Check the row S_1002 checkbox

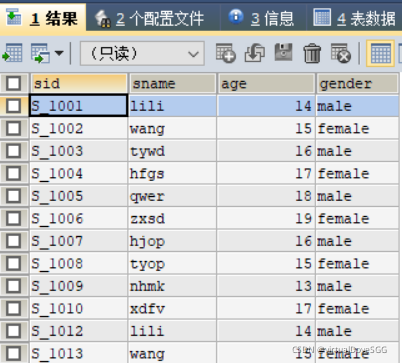coord(14,128)
